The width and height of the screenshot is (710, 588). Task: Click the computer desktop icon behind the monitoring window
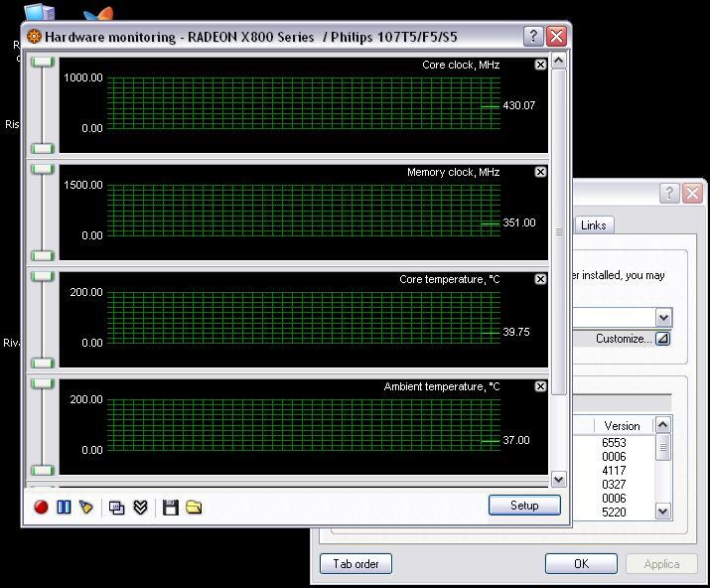pos(40,12)
